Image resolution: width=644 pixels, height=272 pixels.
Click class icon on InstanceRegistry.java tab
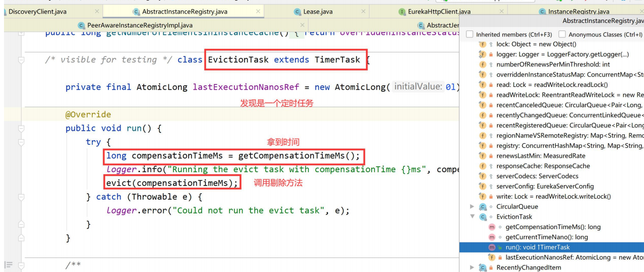click(x=542, y=11)
